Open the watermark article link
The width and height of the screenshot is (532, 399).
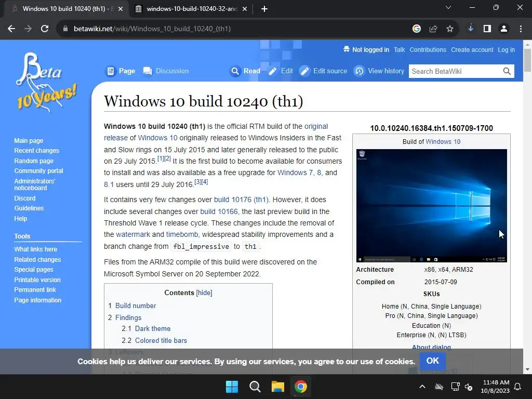[x=133, y=234]
